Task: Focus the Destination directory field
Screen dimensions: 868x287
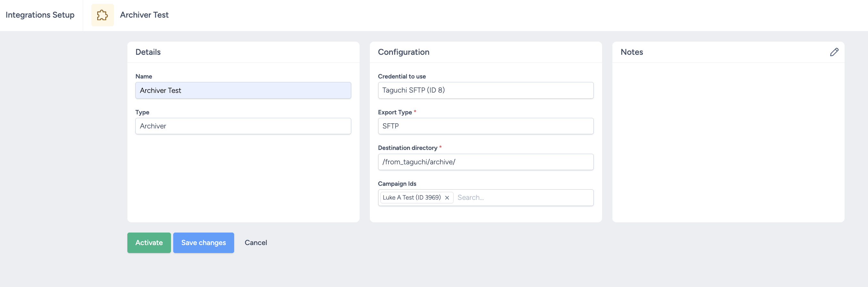Action: (x=485, y=162)
